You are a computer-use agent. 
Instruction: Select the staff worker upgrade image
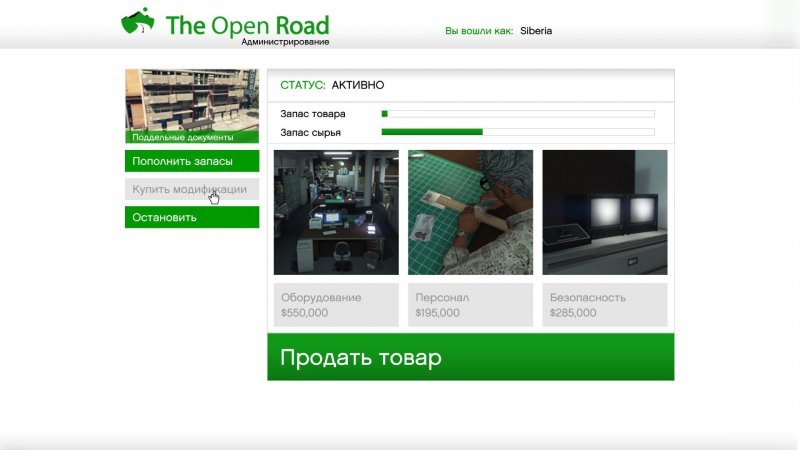pyautogui.click(x=470, y=212)
